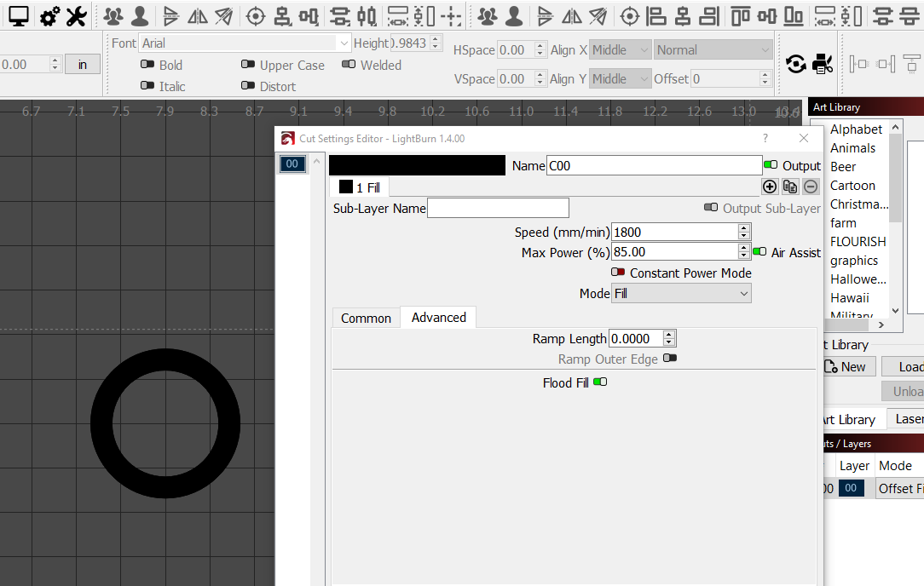Switch to the Common tab

click(x=366, y=317)
